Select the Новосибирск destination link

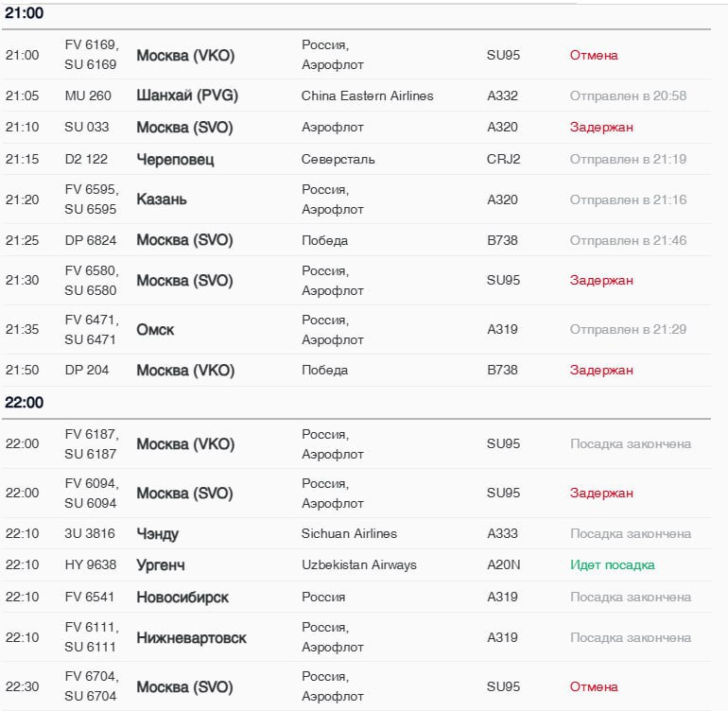click(x=182, y=598)
